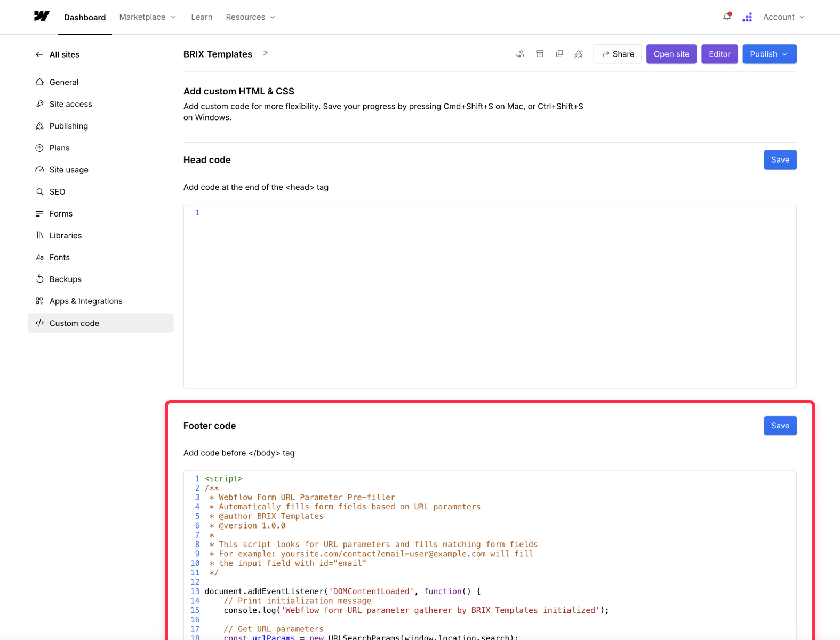Click the <script> line in Footer code
Screen dimensions: 840x640
click(x=223, y=478)
